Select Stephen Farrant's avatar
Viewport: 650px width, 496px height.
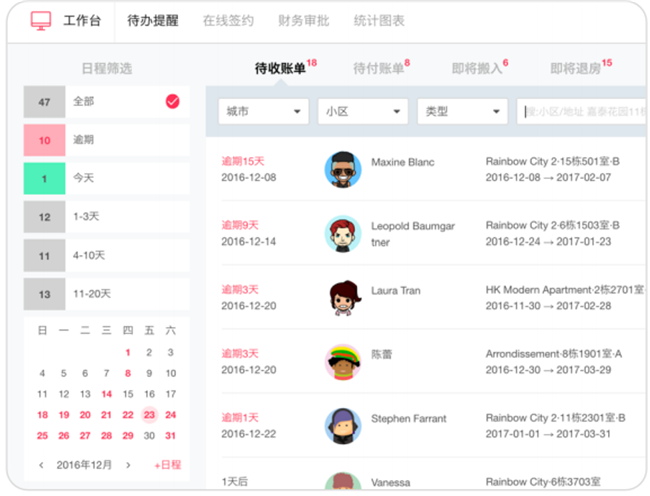(x=343, y=426)
